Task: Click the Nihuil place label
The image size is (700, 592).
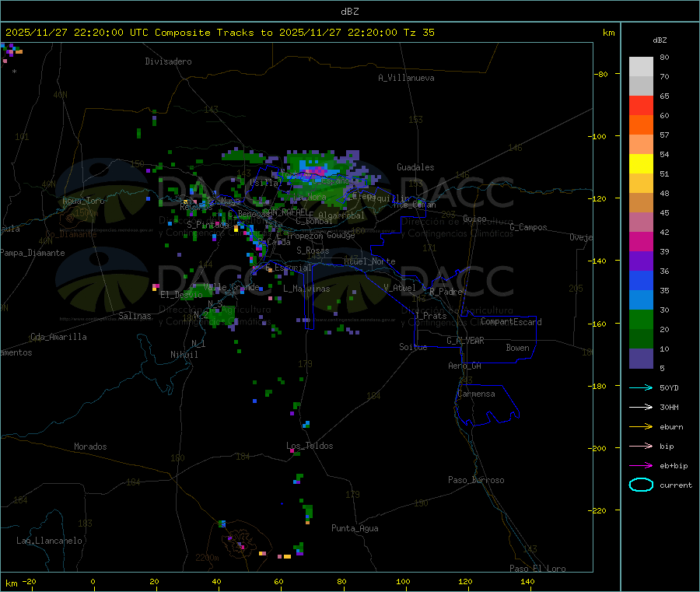Action: 184,355
